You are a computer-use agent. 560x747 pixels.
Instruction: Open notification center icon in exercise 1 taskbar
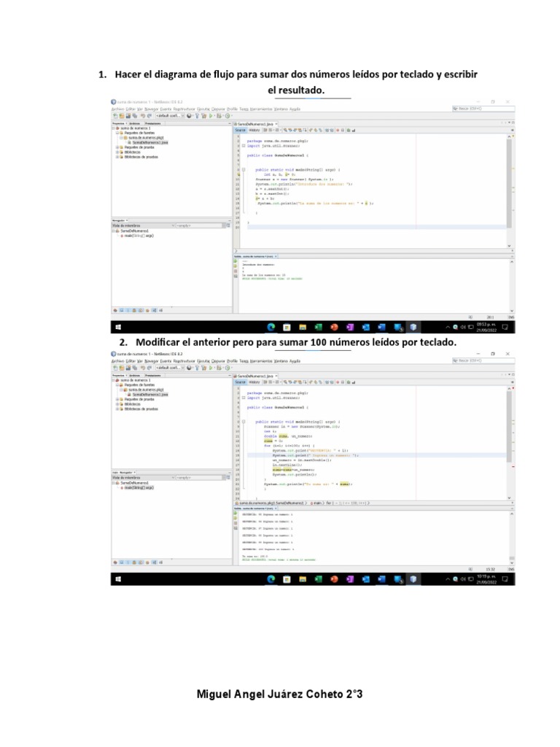pyautogui.click(x=505, y=327)
